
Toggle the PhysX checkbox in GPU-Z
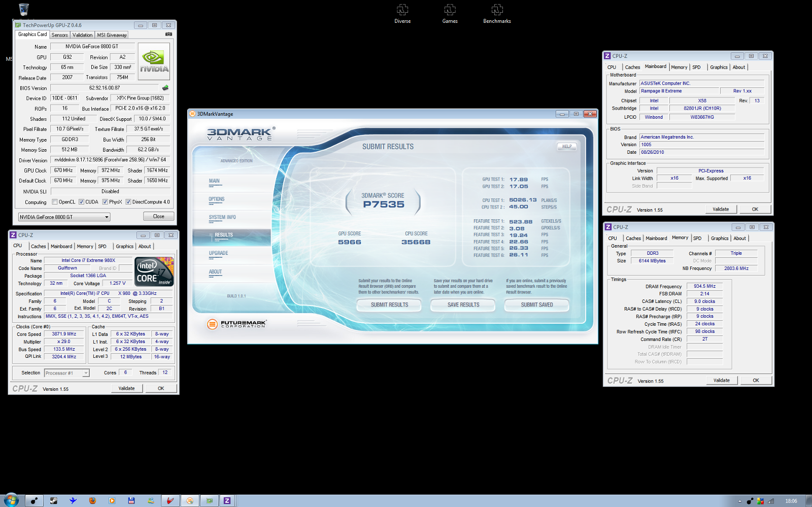point(105,202)
